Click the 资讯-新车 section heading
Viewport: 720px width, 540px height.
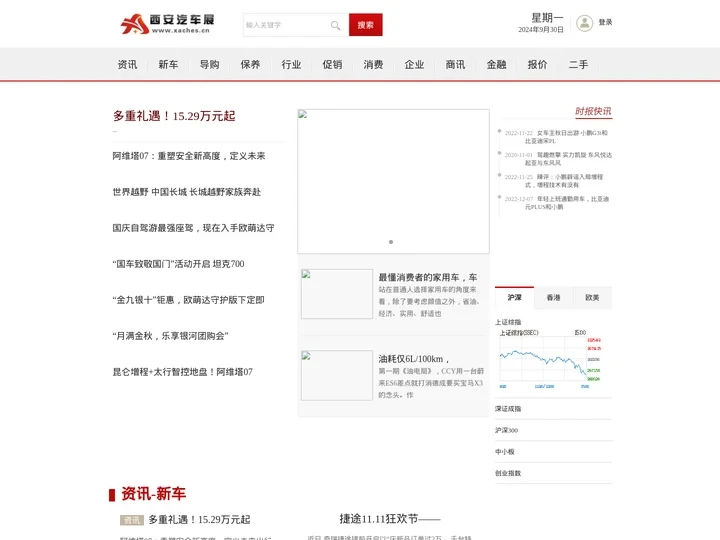point(153,494)
